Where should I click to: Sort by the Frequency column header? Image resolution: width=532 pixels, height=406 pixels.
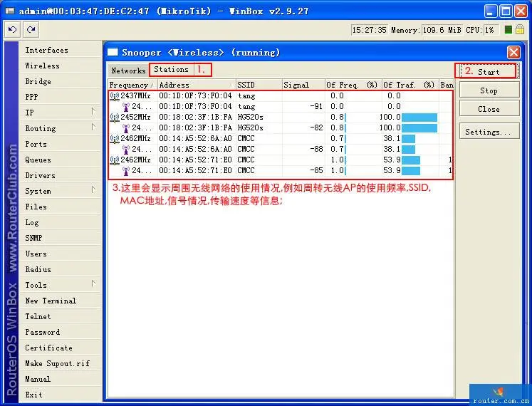(132, 85)
